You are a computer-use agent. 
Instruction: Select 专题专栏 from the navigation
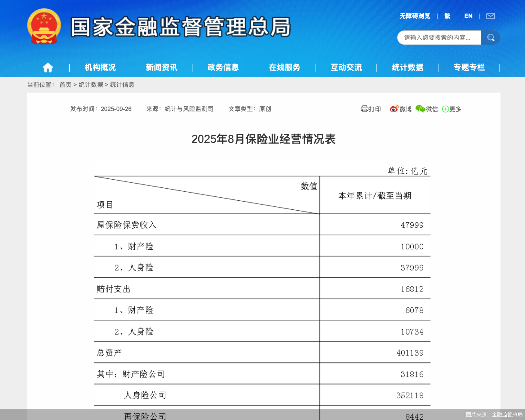pos(469,67)
